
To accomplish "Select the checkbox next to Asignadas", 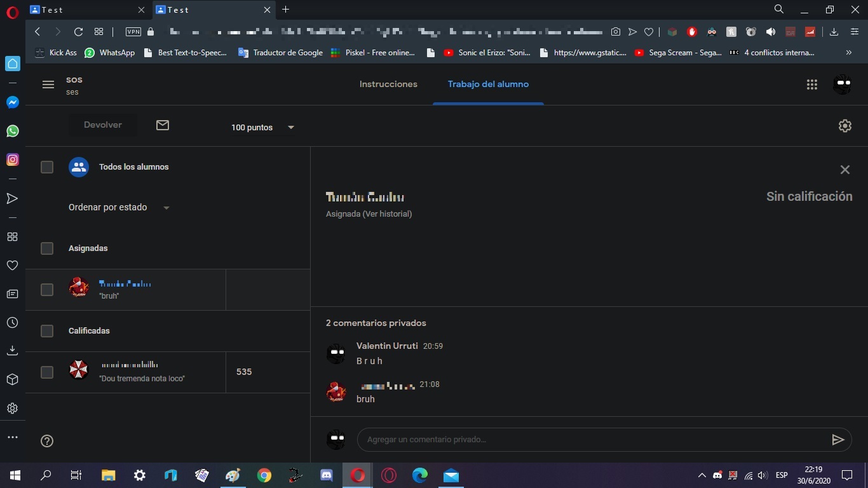I will (47, 248).
